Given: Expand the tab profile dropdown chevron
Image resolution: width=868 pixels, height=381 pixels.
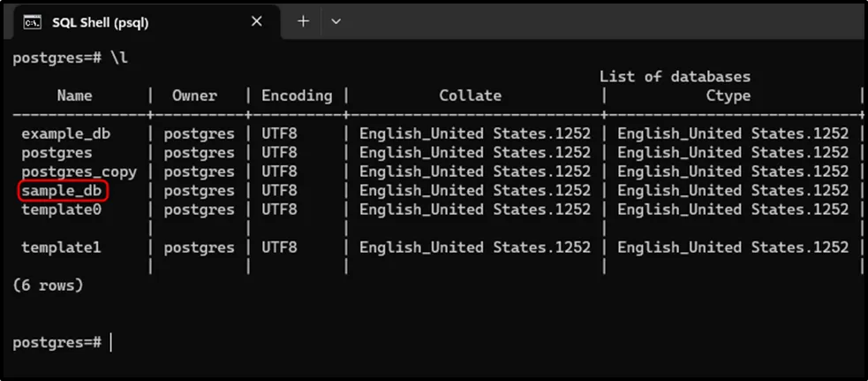Looking at the screenshot, I should pos(336,21).
